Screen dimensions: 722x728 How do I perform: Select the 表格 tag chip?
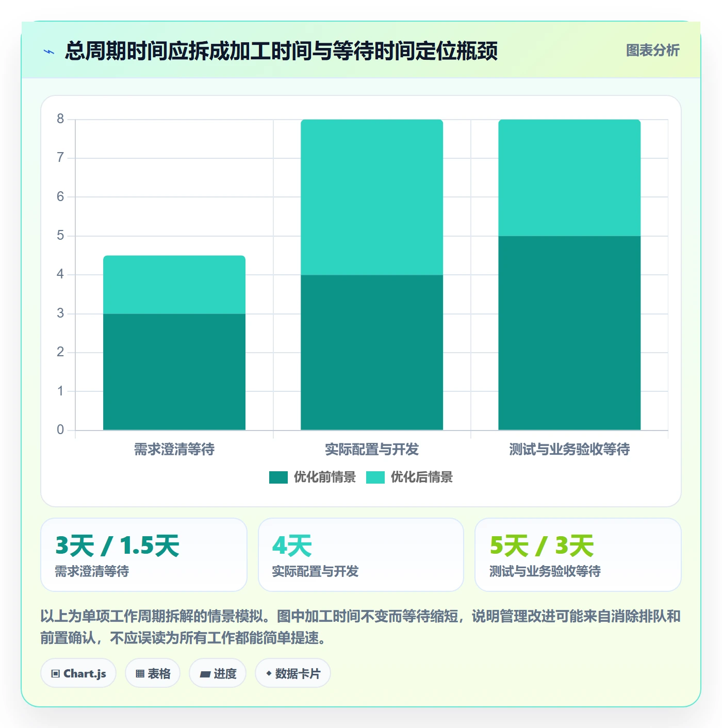point(153,673)
